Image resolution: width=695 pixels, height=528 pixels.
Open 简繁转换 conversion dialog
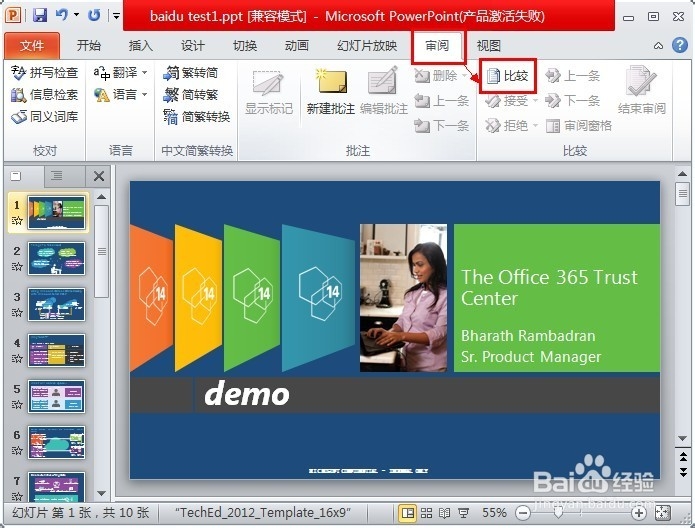(197, 117)
